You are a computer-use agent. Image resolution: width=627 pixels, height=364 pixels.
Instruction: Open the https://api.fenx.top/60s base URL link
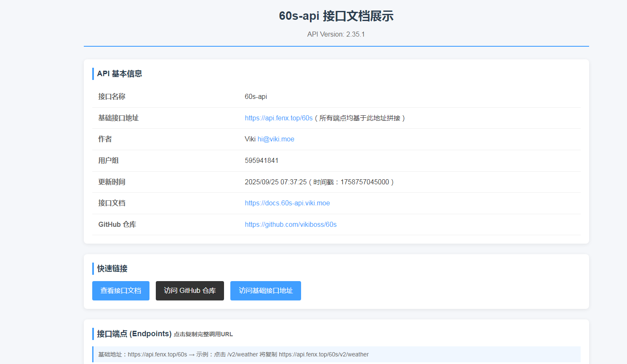[x=278, y=118]
